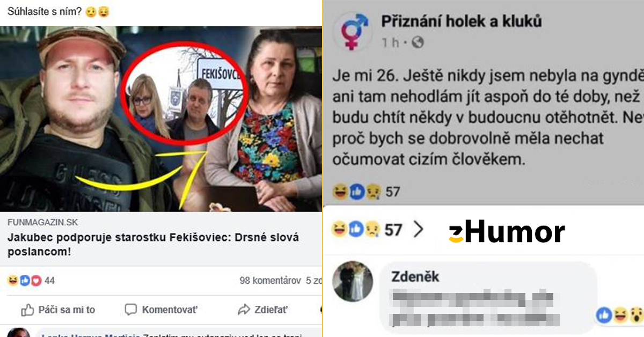Open Přiznání holek a kluků page name
Screen dimensions: 644x337
tap(461, 21)
